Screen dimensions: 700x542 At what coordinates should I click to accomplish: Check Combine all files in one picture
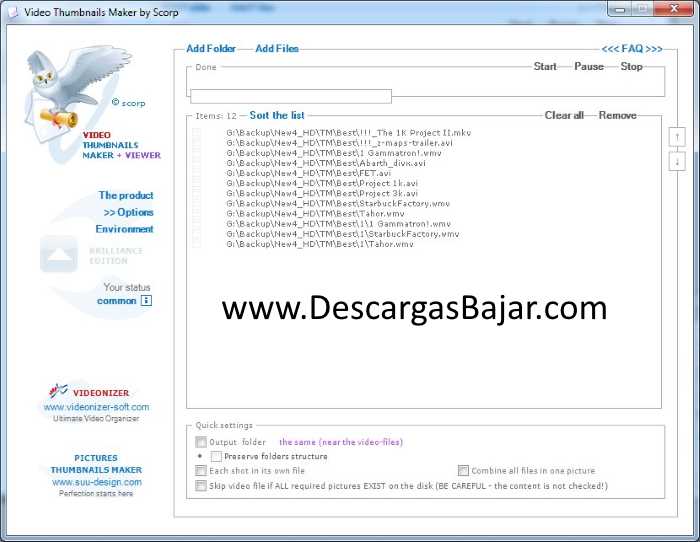click(463, 471)
